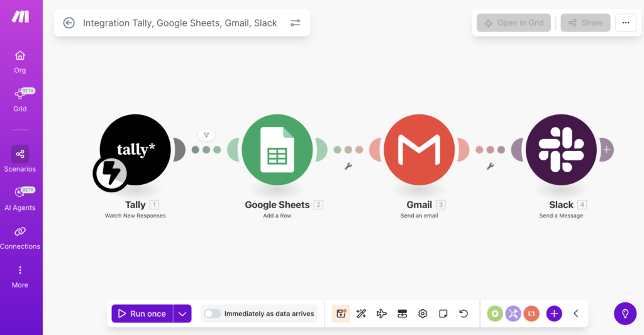Open the Google Sheets module

pos(277,150)
